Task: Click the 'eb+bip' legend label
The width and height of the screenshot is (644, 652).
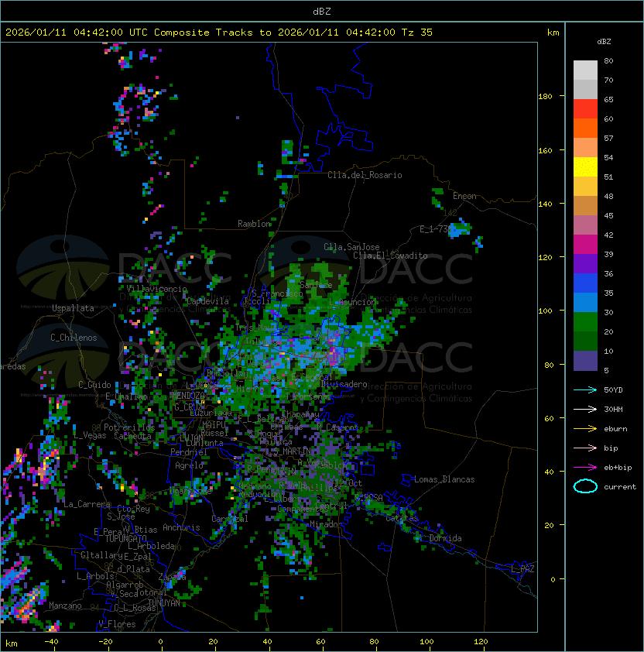Action: click(618, 468)
